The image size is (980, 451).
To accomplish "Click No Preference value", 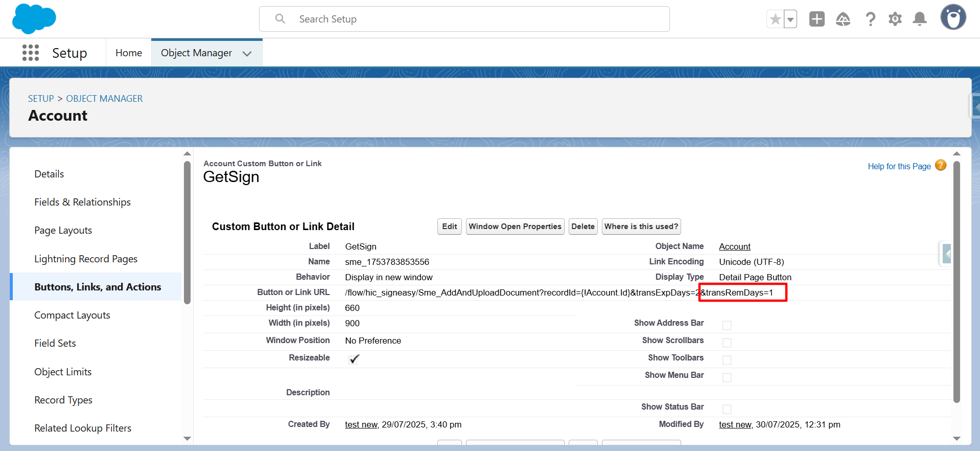I will click(373, 341).
